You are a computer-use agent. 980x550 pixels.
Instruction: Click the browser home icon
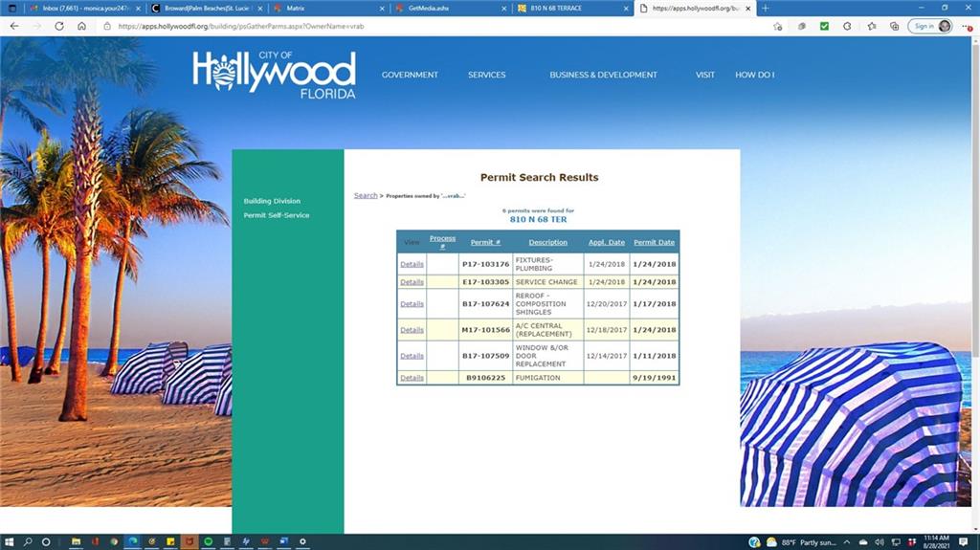(81, 26)
